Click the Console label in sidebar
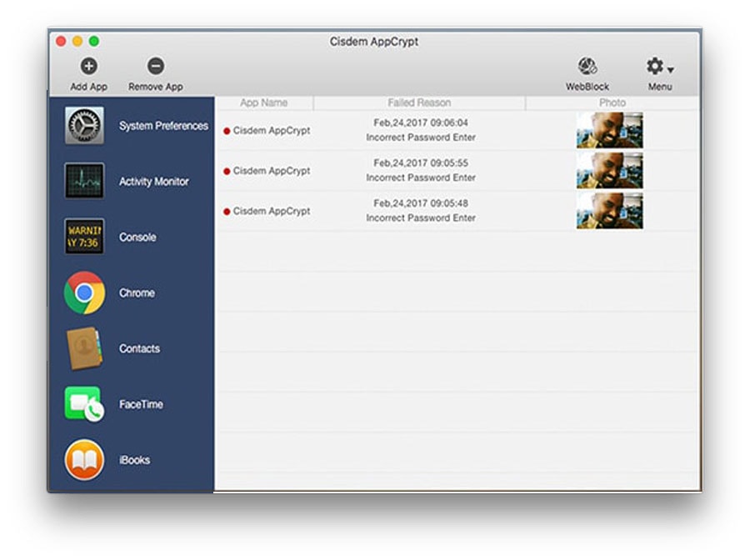 137,237
